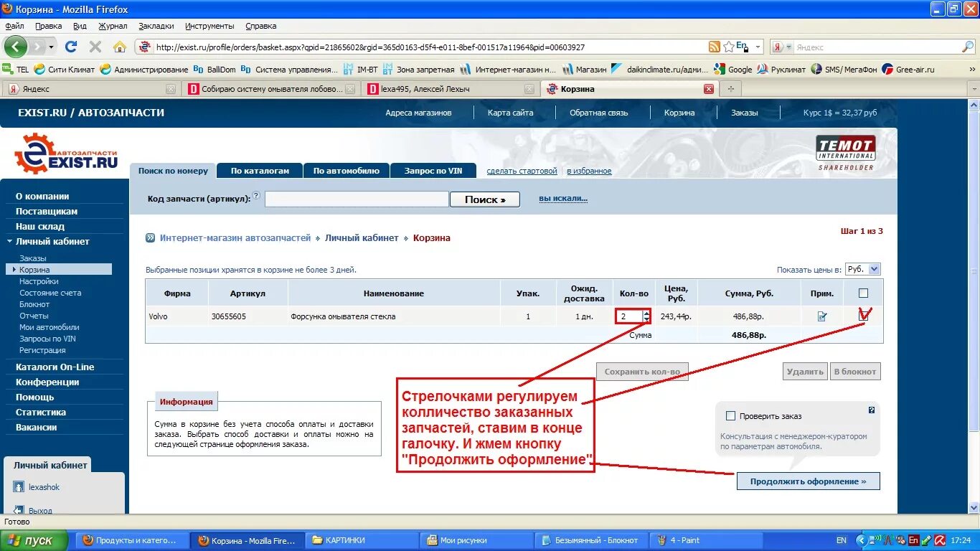Click Продолжить оформление » button

click(x=808, y=481)
